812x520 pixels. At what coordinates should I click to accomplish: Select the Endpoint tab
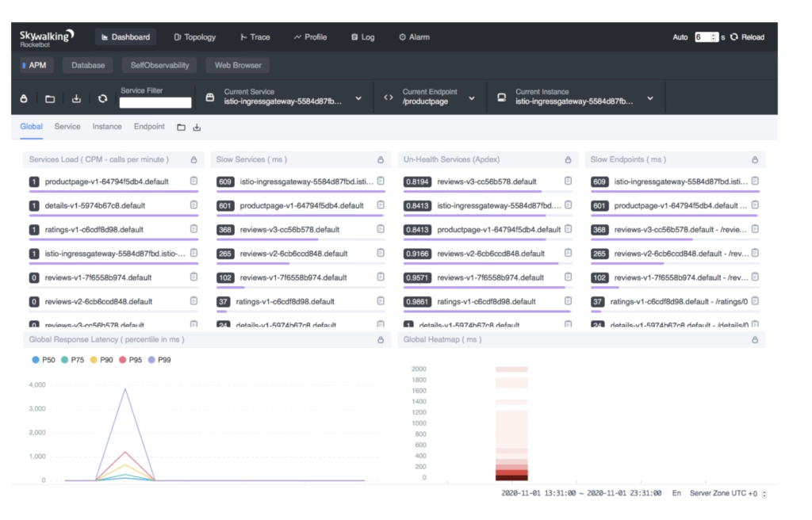tap(149, 127)
